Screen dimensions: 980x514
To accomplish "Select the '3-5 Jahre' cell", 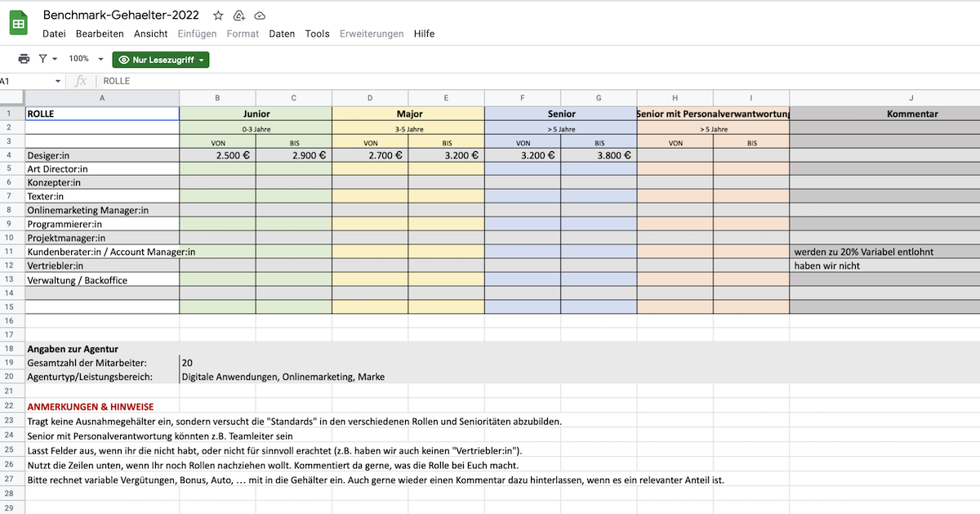I will (408, 128).
